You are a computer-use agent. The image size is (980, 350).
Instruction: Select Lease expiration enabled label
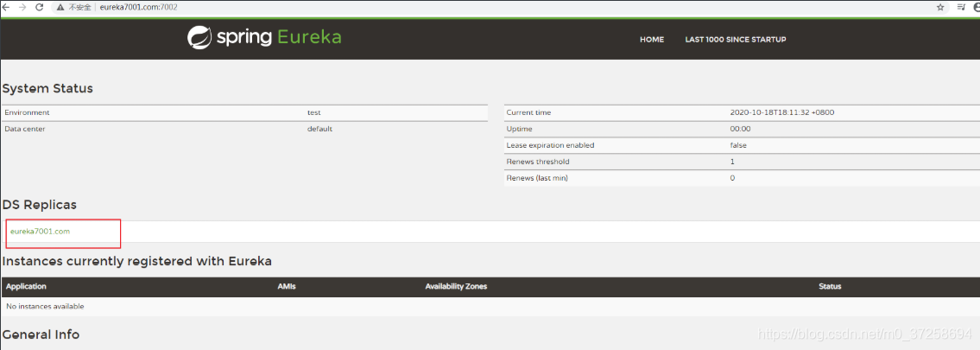pyautogui.click(x=551, y=145)
